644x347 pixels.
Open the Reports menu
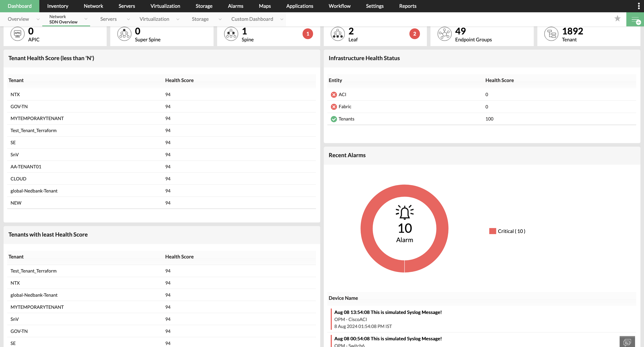click(407, 6)
